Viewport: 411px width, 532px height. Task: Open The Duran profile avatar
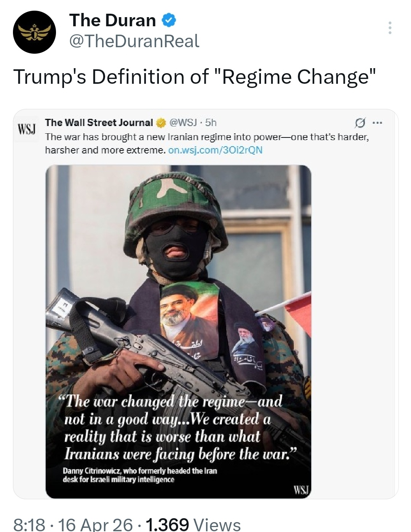tap(34, 32)
